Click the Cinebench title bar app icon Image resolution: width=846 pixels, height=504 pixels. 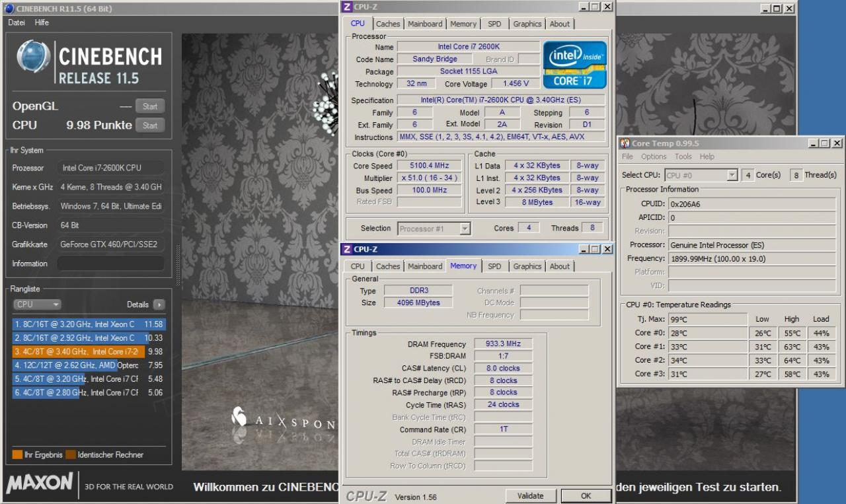pyautogui.click(x=9, y=7)
